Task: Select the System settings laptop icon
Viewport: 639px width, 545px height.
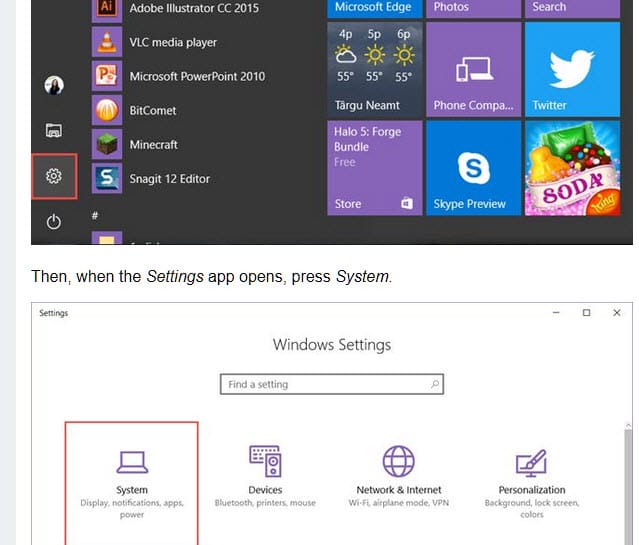Action: [x=132, y=462]
